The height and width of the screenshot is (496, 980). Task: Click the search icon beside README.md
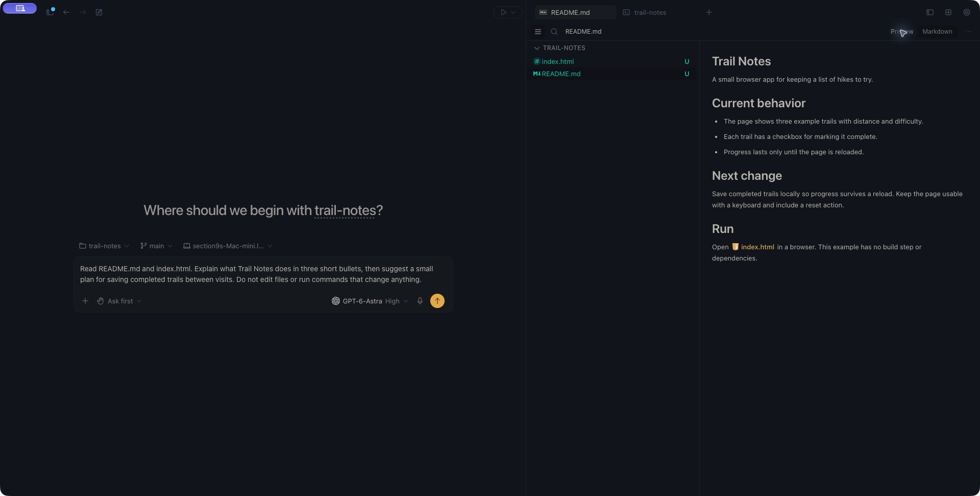coord(554,32)
